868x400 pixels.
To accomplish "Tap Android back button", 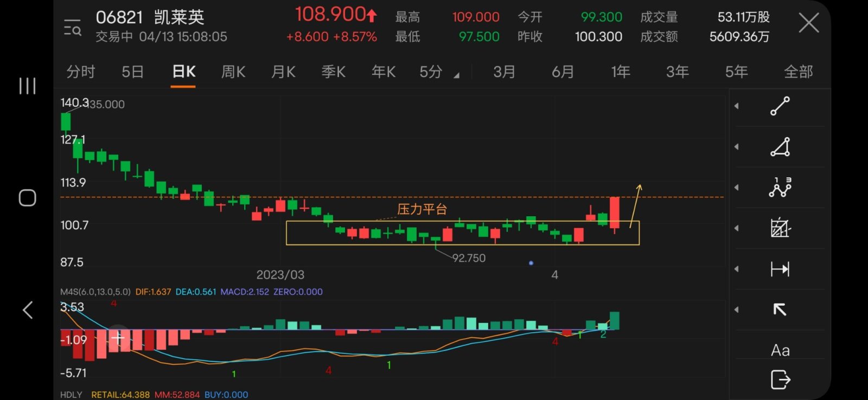I will tap(27, 310).
